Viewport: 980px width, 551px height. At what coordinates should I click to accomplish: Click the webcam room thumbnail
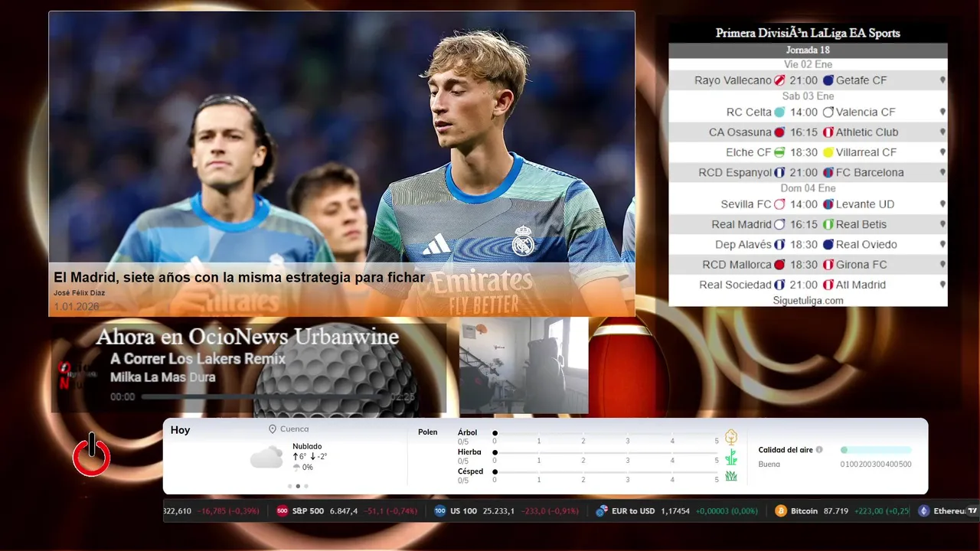point(524,365)
